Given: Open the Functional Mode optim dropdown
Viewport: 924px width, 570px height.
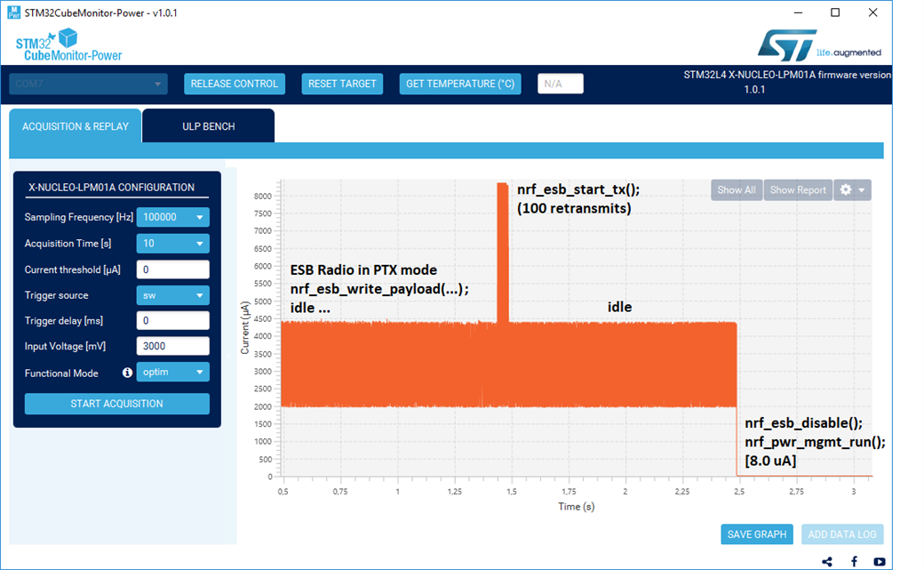Looking at the screenshot, I should coord(172,372).
